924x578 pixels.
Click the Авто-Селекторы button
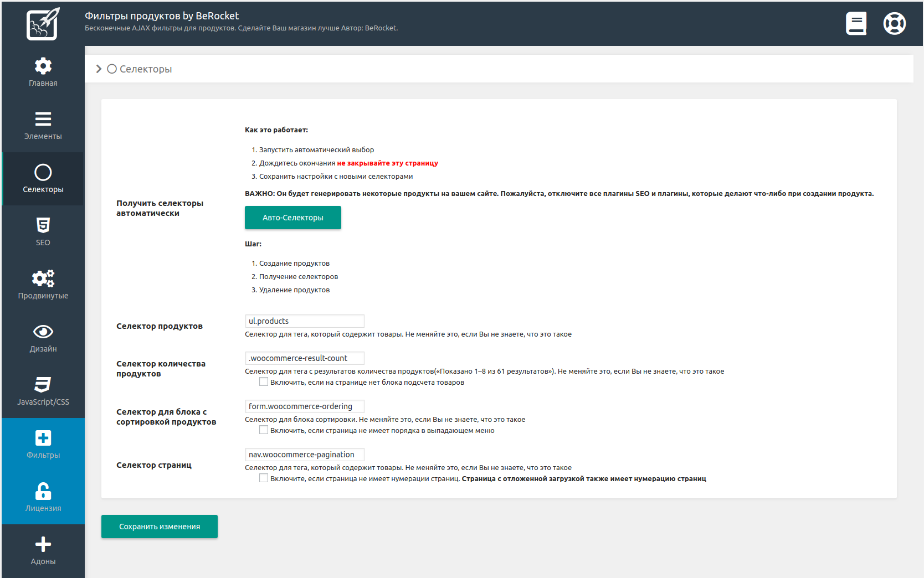coord(292,218)
